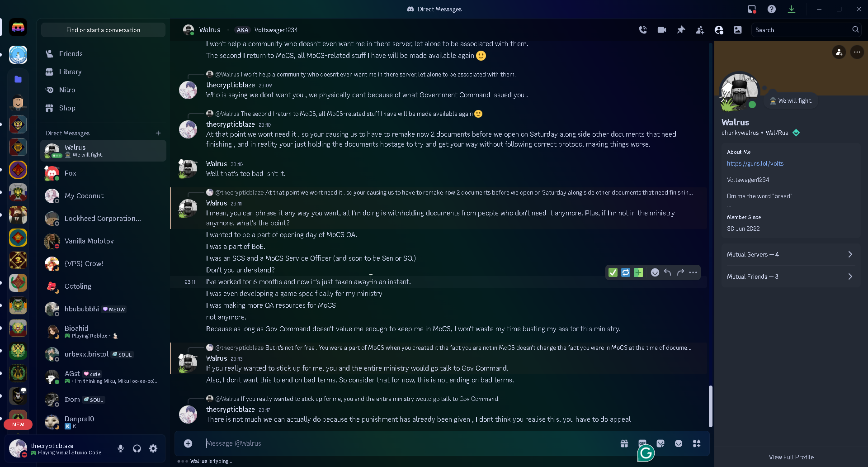Open the gift icon in message bar

(x=624, y=443)
